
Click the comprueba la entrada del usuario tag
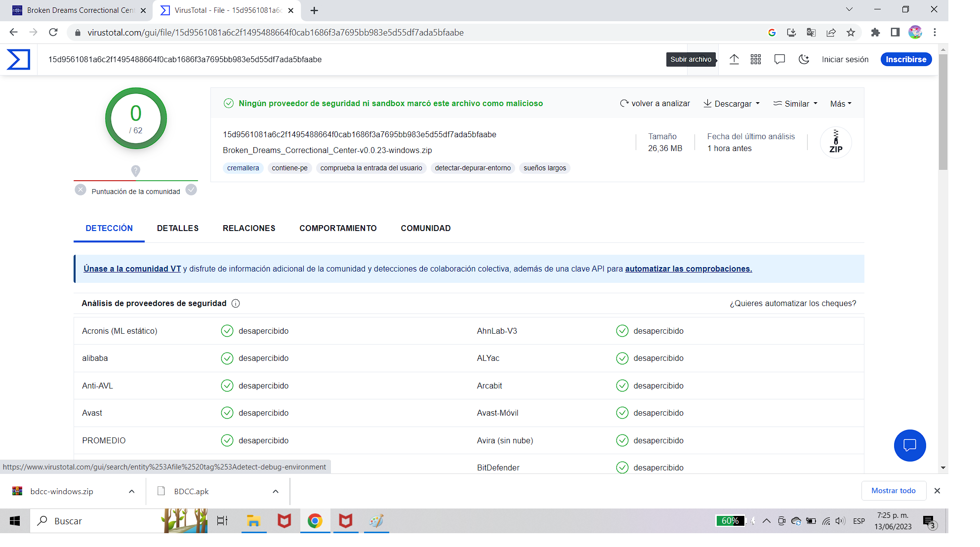coord(371,168)
